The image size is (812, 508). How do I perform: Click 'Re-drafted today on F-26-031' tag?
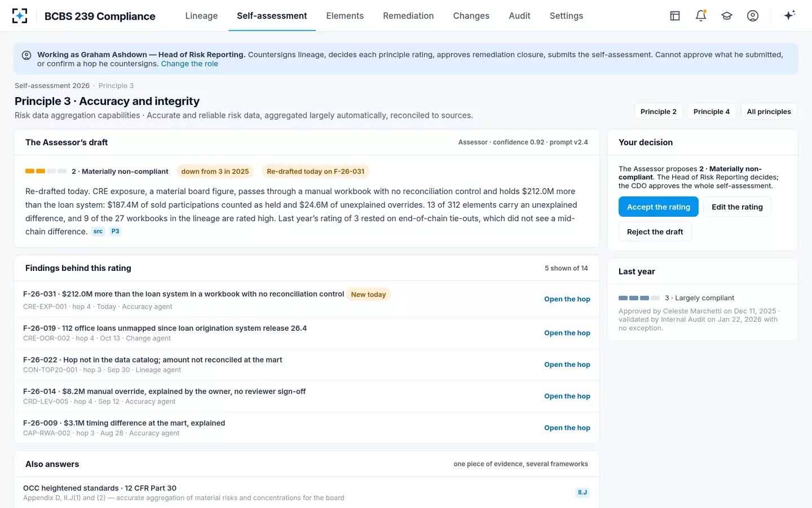(315, 172)
